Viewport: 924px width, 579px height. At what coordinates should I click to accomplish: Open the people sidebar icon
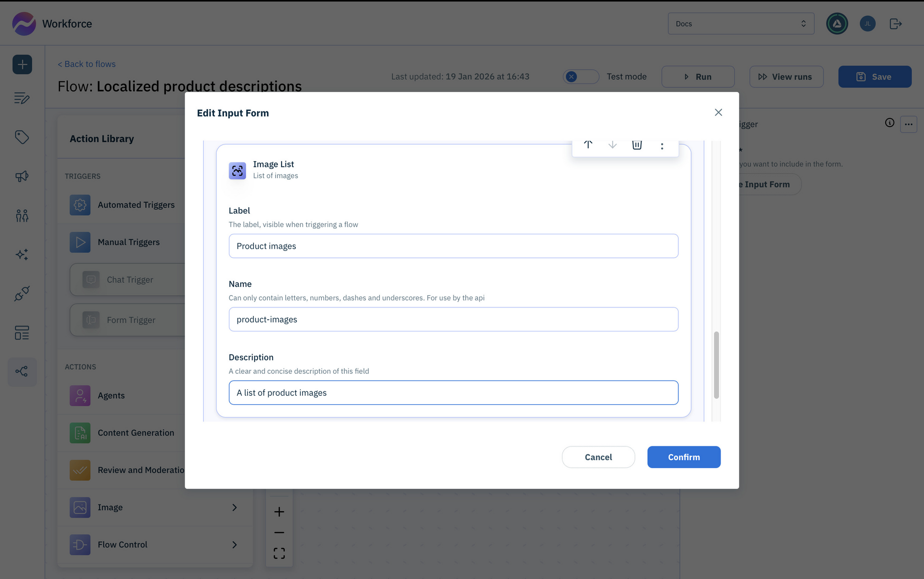click(22, 215)
